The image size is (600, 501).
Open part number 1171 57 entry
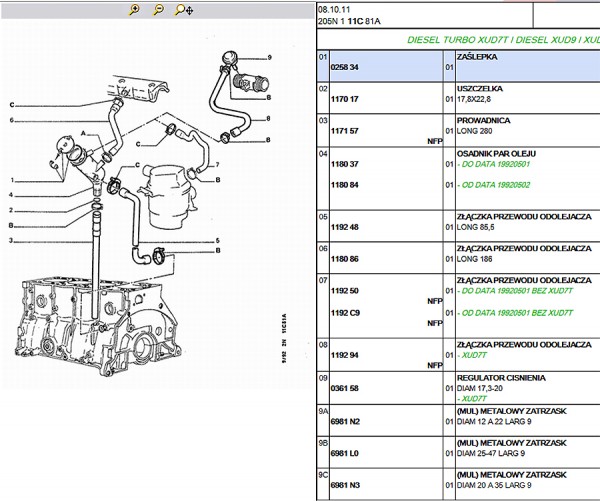point(344,131)
